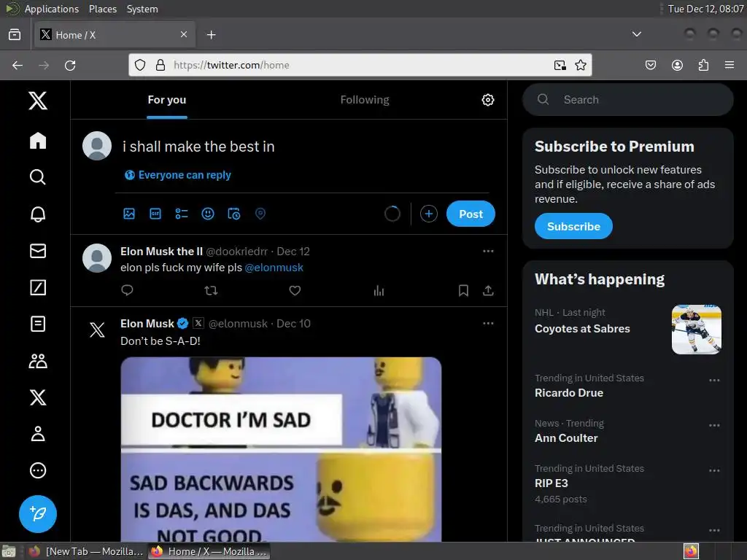
Task: Click Subscribe button for Premium
Action: tap(573, 226)
